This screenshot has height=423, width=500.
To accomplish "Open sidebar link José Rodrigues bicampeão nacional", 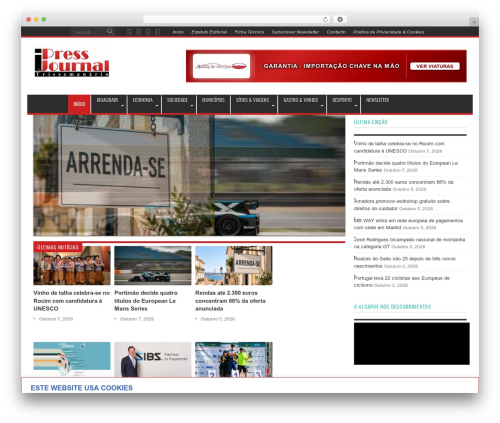I will (x=409, y=243).
